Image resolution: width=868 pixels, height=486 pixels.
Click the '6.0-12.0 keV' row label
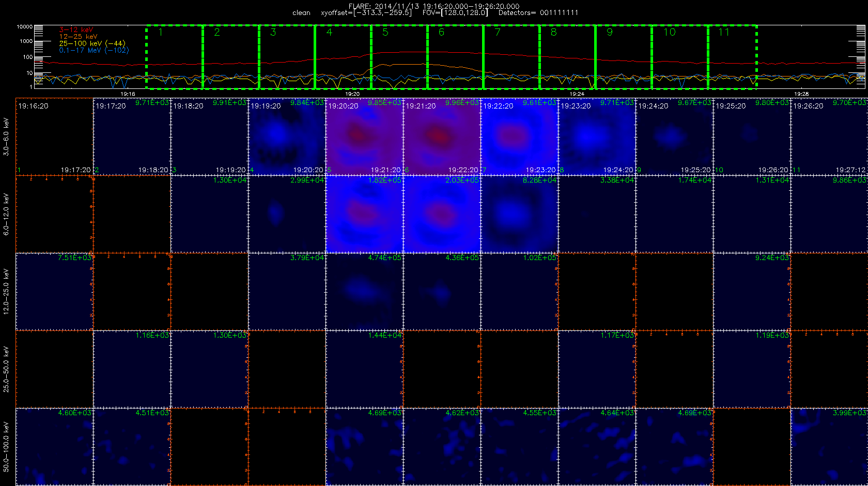tap(6, 214)
